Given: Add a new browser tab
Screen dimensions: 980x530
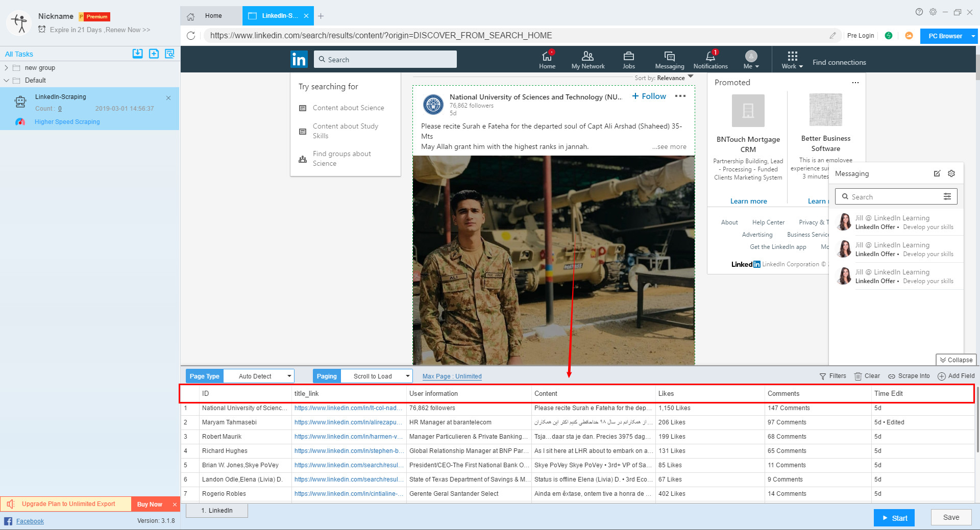Looking at the screenshot, I should [321, 16].
